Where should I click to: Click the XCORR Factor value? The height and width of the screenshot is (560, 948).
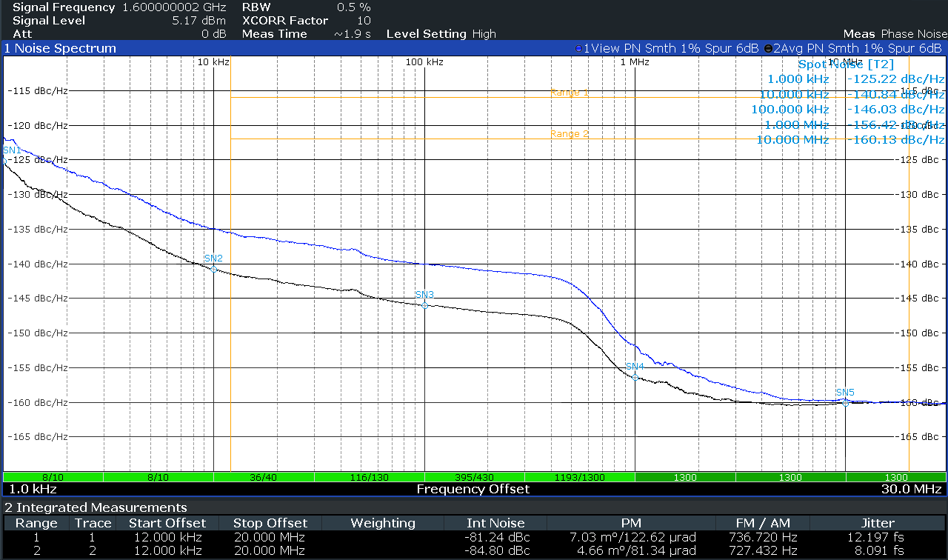tap(364, 21)
